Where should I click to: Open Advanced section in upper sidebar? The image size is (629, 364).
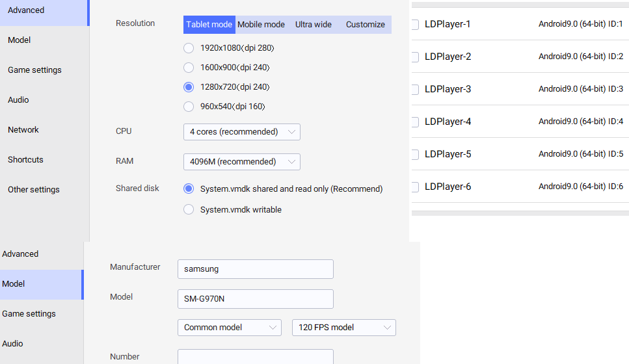(x=44, y=12)
